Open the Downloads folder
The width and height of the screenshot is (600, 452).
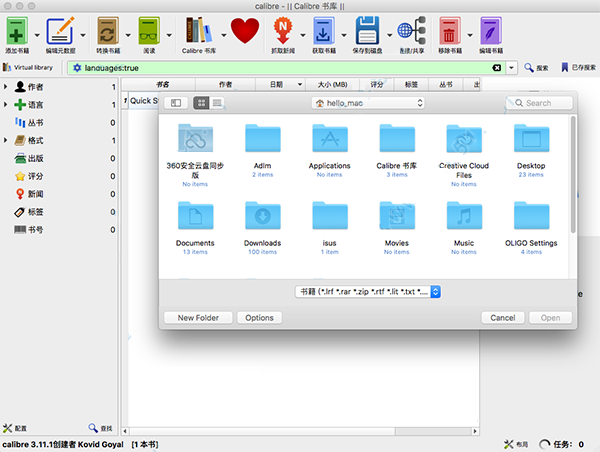tap(262, 228)
